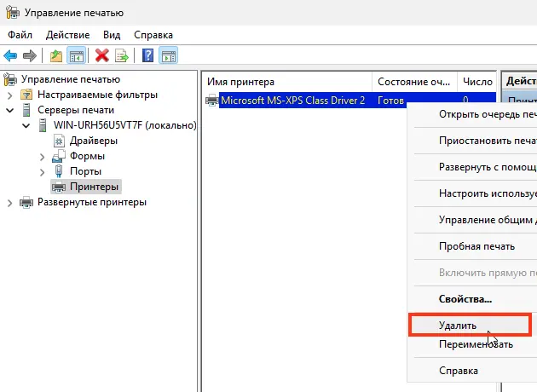Click the Действия pane header
Viewport: 537px width, 392px height.
[x=520, y=81]
